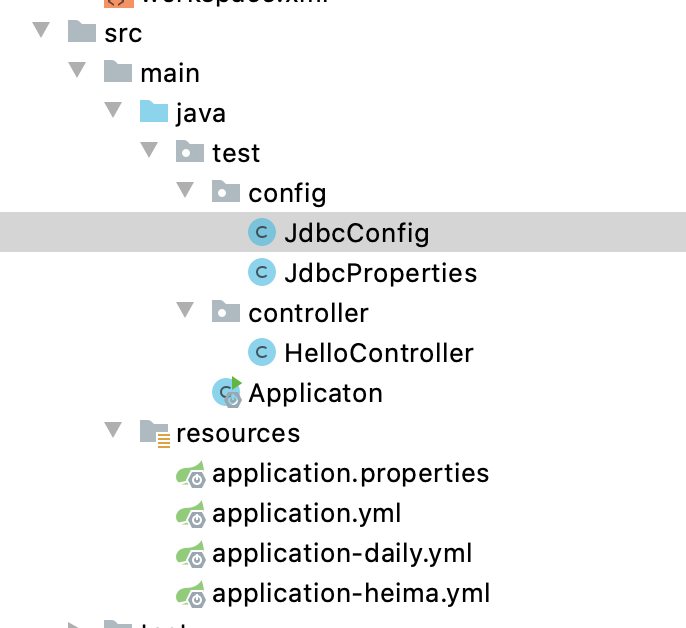Select the JdbcProperties class file
This screenshot has height=628, width=686.
pyautogui.click(x=380, y=272)
